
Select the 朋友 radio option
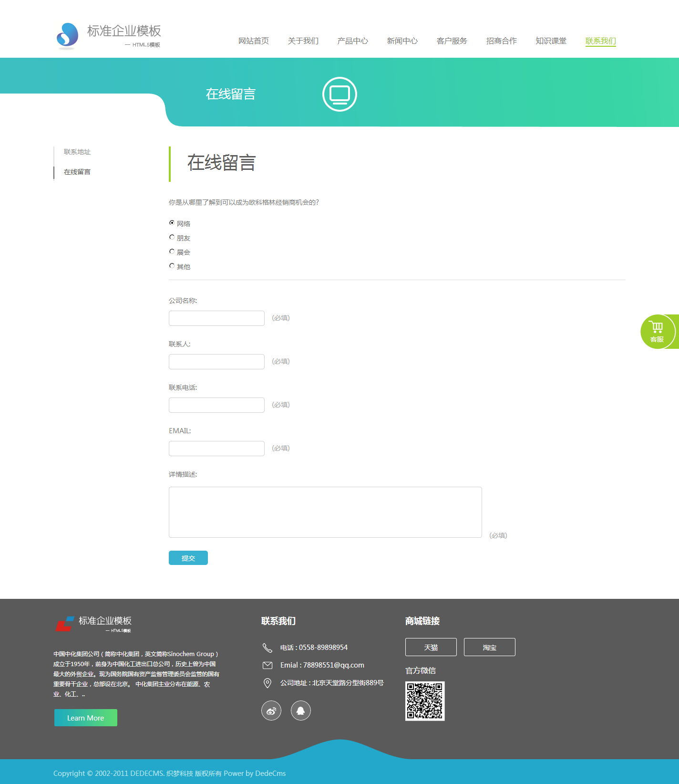172,237
